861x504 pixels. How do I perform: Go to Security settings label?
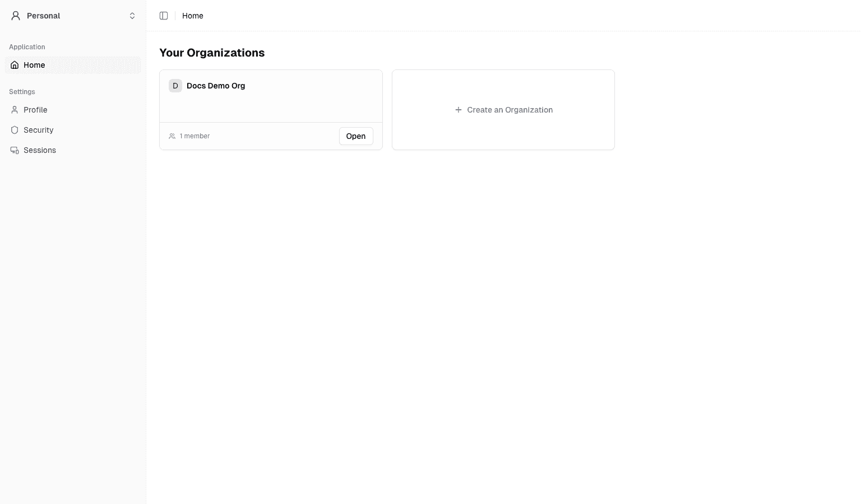[39, 130]
